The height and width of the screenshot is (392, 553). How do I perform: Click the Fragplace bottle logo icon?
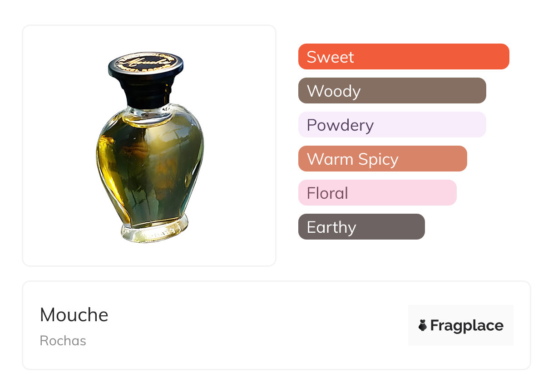click(x=423, y=325)
